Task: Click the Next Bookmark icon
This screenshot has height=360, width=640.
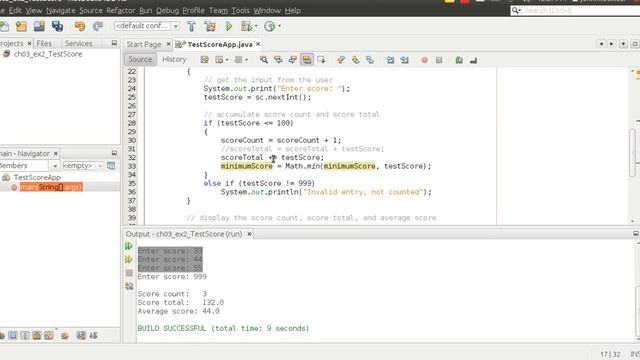Action: coord(356,60)
